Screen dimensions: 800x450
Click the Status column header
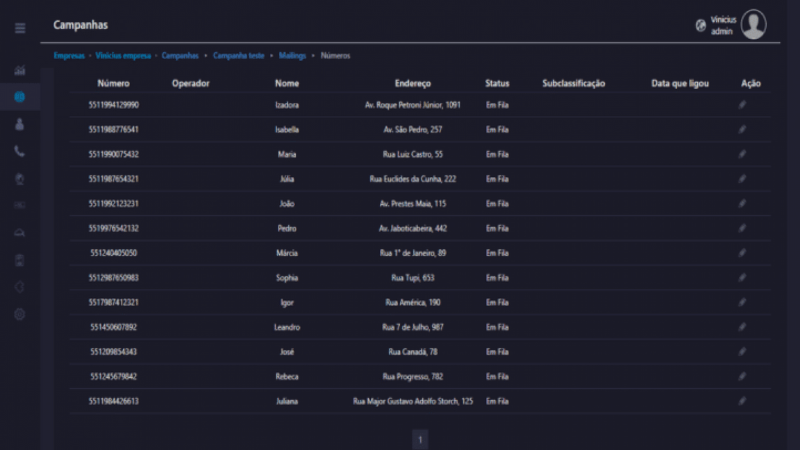click(x=497, y=83)
